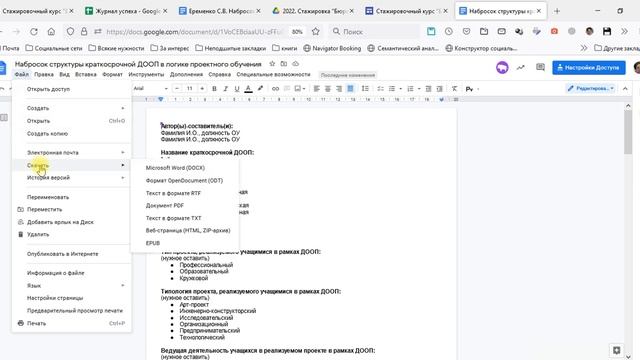Click the activity trend chart icon
The height and width of the screenshot is (360, 640).
click(520, 67)
